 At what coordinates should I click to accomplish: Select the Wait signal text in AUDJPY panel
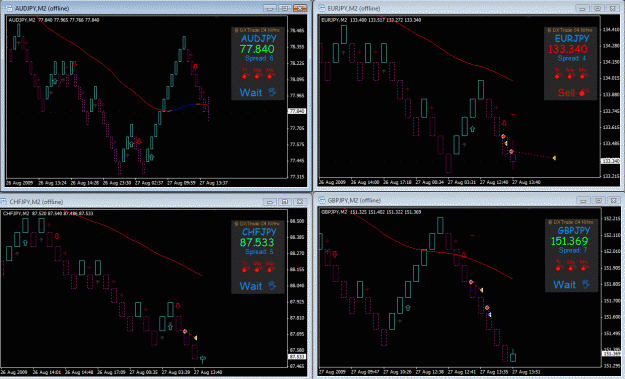pos(251,92)
